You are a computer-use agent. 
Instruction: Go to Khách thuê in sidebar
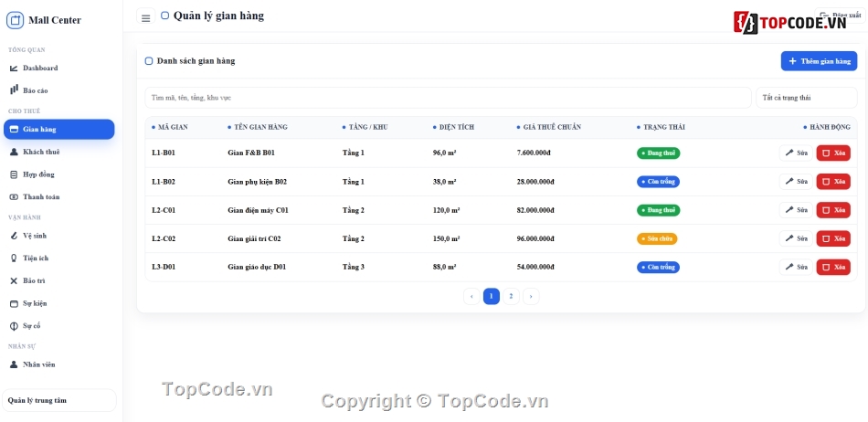click(58, 153)
